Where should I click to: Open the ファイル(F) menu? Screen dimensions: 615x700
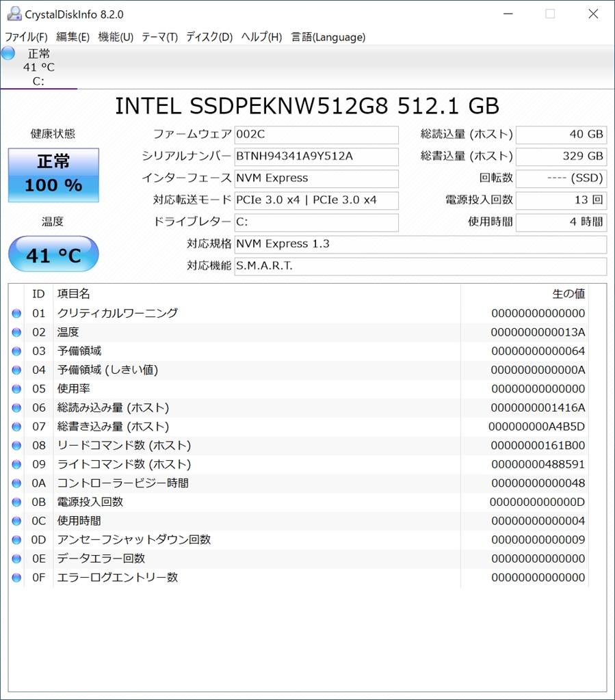pyautogui.click(x=26, y=37)
